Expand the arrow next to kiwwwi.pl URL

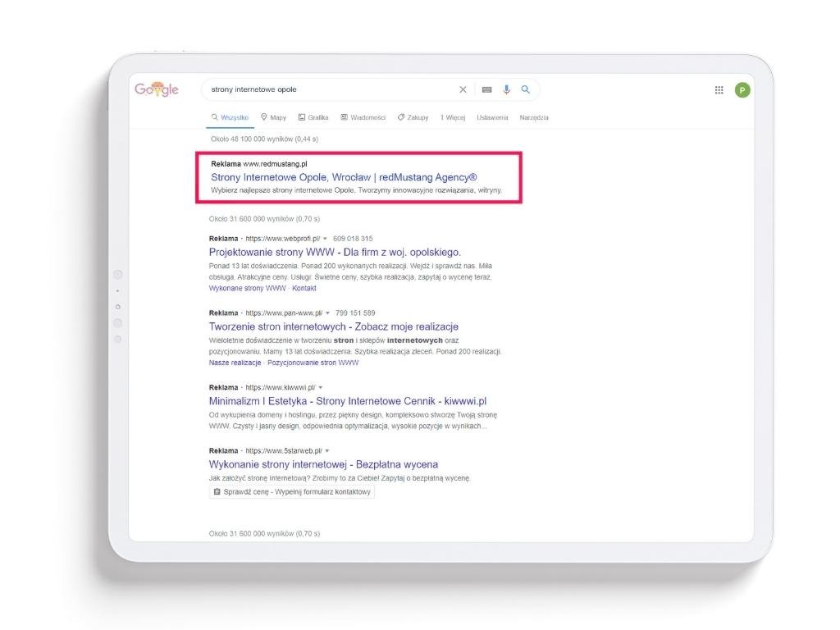tap(321, 388)
